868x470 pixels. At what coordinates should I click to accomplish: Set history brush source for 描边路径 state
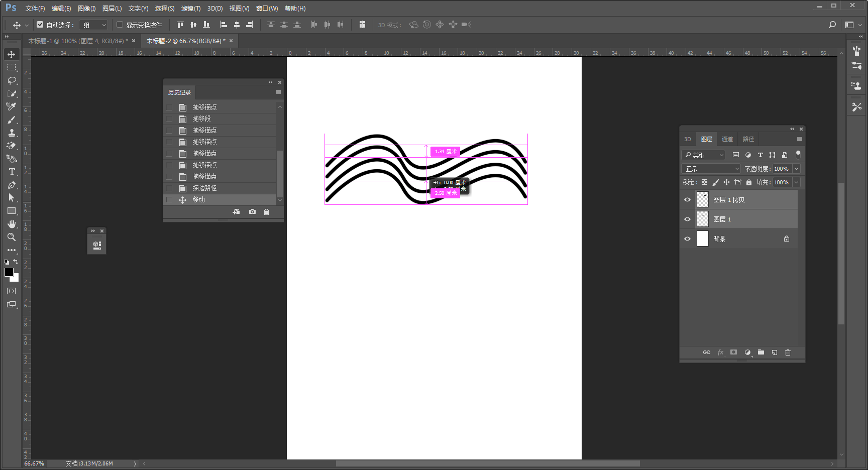pyautogui.click(x=169, y=188)
